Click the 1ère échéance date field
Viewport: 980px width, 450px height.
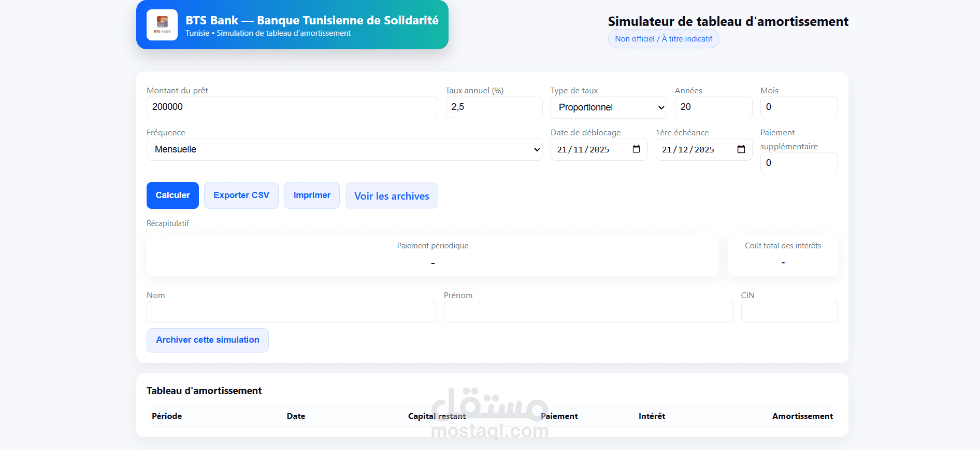pos(704,149)
